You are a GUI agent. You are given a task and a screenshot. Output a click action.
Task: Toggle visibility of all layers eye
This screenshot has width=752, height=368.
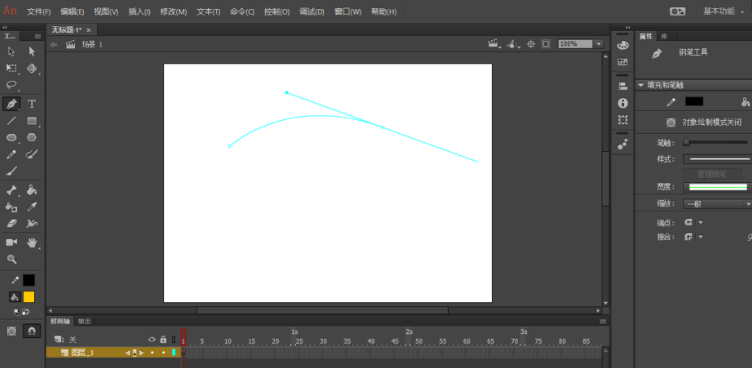(152, 339)
